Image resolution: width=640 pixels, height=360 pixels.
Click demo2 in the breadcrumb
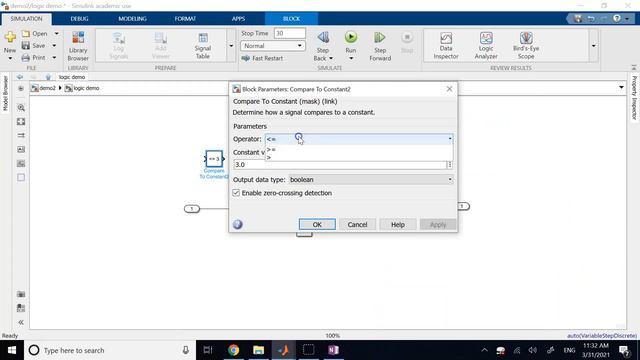pyautogui.click(x=47, y=88)
